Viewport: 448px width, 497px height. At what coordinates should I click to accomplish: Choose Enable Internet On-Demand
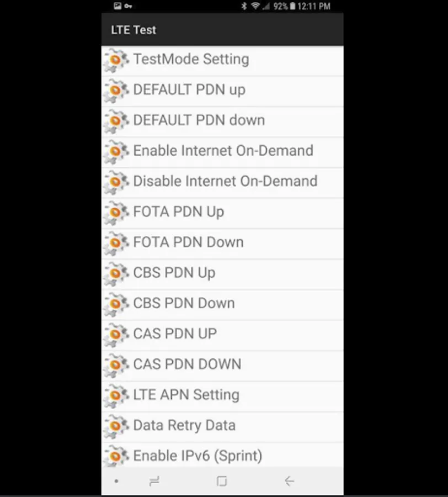coord(223,151)
